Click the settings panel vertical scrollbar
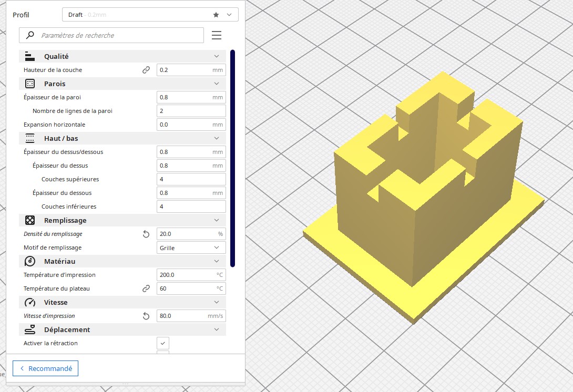This screenshot has width=573, height=392. click(232, 158)
